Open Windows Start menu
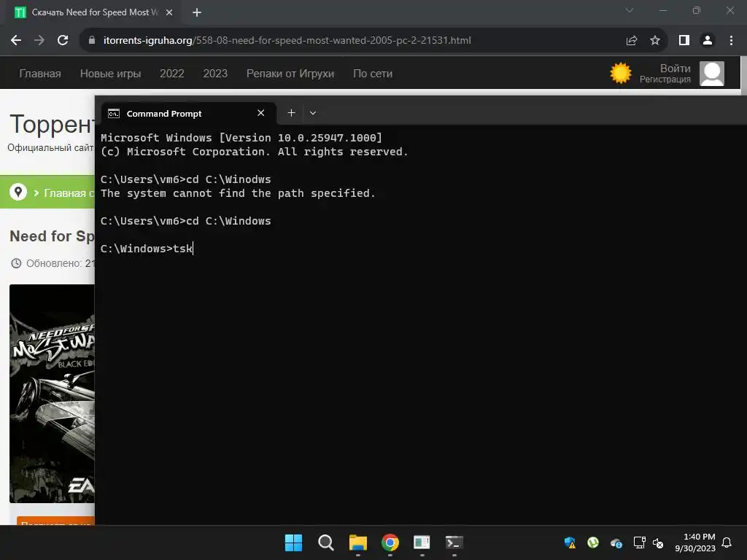The image size is (747, 560). (293, 542)
